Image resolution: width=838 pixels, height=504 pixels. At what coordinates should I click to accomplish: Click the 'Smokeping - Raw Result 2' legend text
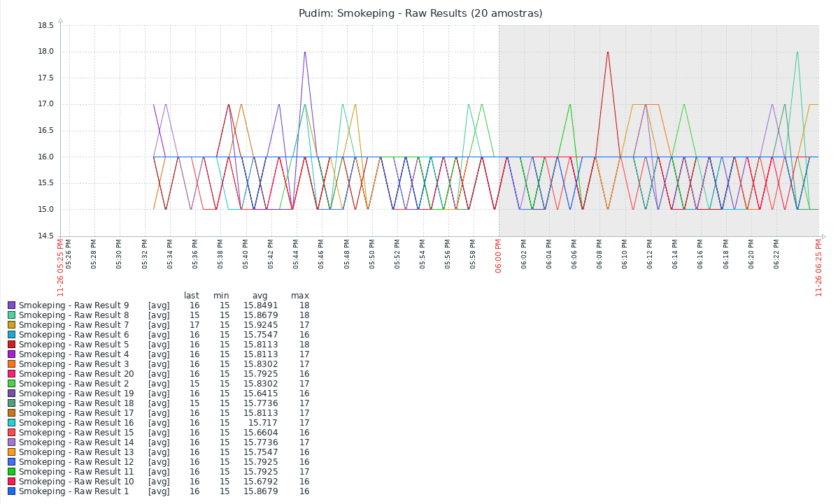point(73,384)
